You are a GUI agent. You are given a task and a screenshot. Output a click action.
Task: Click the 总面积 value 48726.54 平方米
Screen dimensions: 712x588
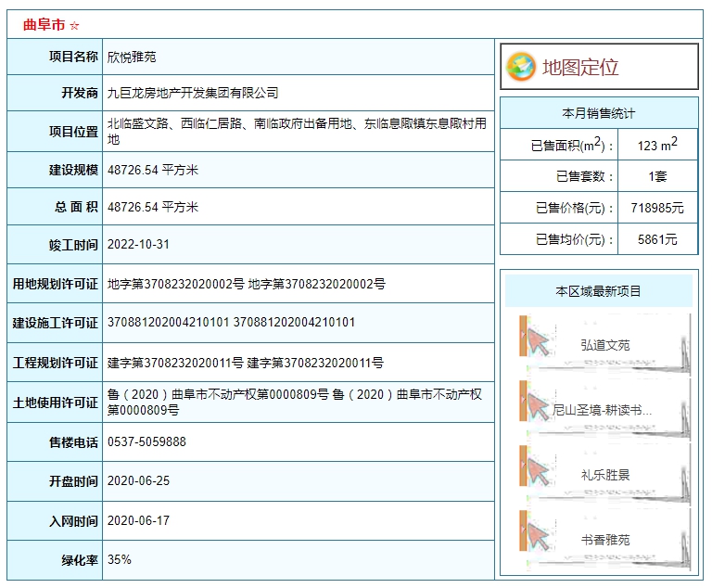[x=153, y=207]
